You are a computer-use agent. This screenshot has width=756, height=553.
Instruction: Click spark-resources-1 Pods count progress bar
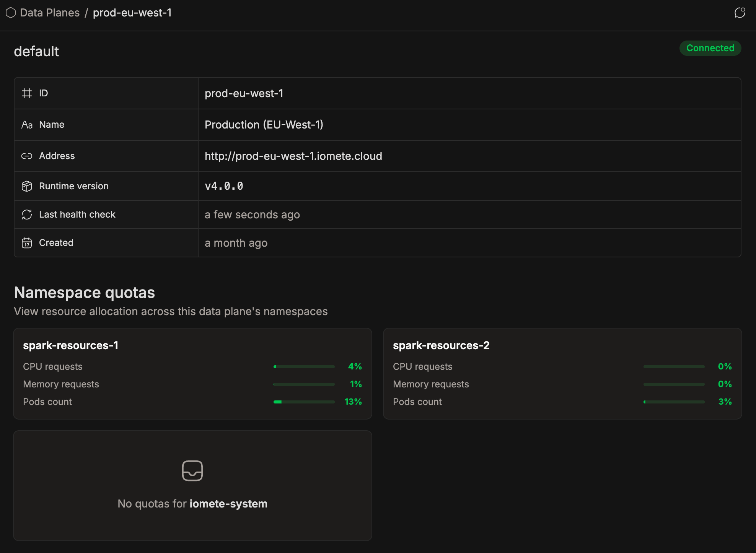pyautogui.click(x=304, y=402)
